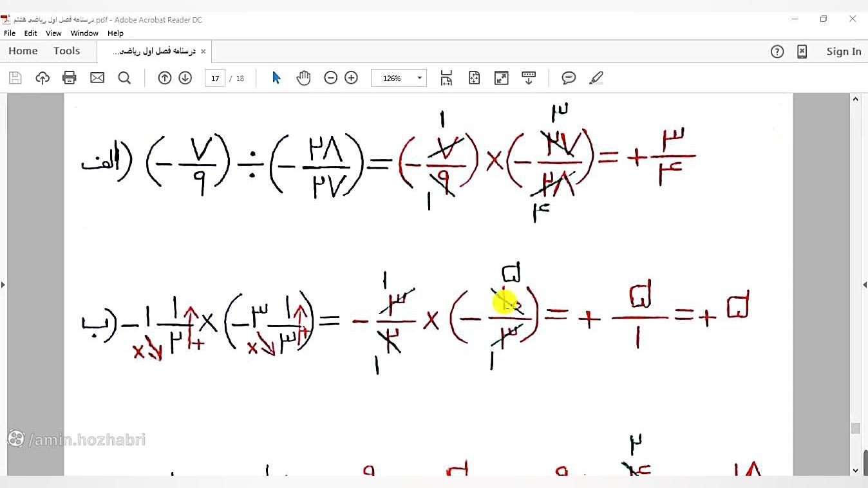868x488 pixels.
Task: Upload the file to cloud
Action: (x=42, y=78)
